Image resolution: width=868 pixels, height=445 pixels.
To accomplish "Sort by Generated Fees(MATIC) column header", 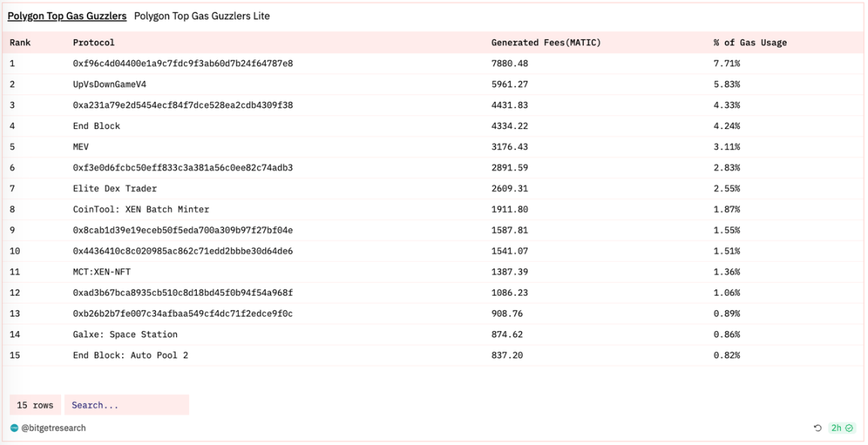I will 546,43.
